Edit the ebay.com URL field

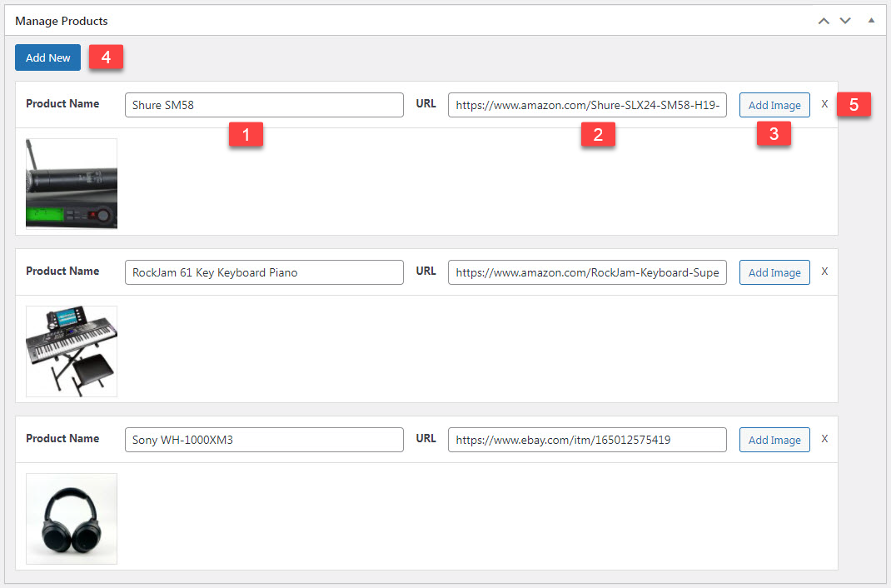point(587,440)
